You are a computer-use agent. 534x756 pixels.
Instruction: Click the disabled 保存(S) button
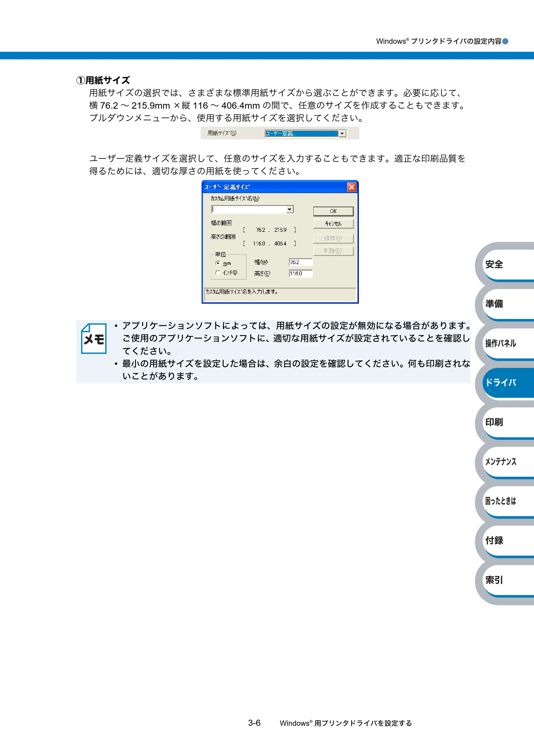(333, 238)
